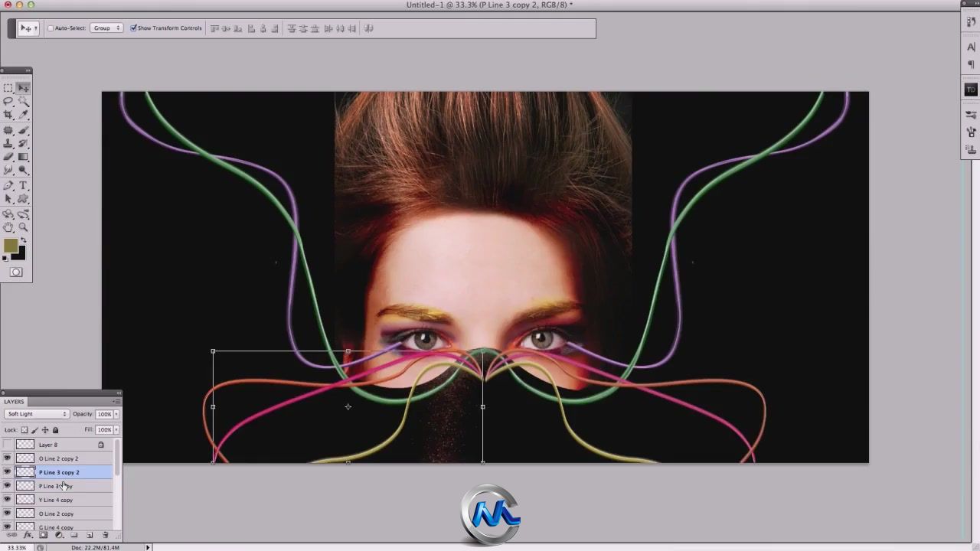980x551 pixels.
Task: Select the Magic Wand tool
Action: (x=23, y=101)
